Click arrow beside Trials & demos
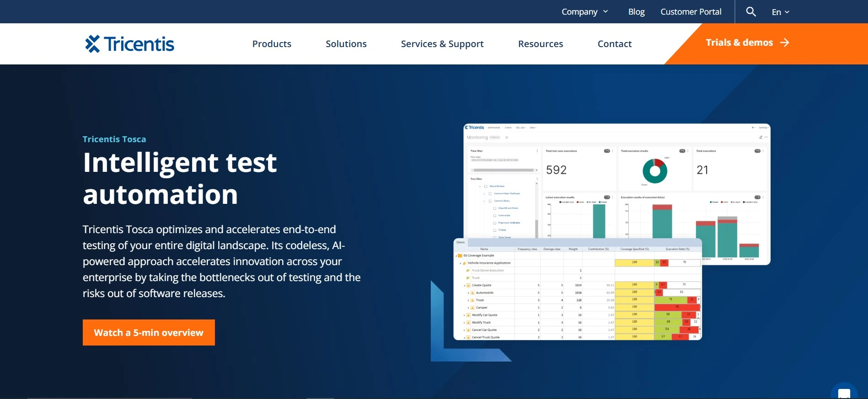This screenshot has height=399, width=868. point(785,43)
